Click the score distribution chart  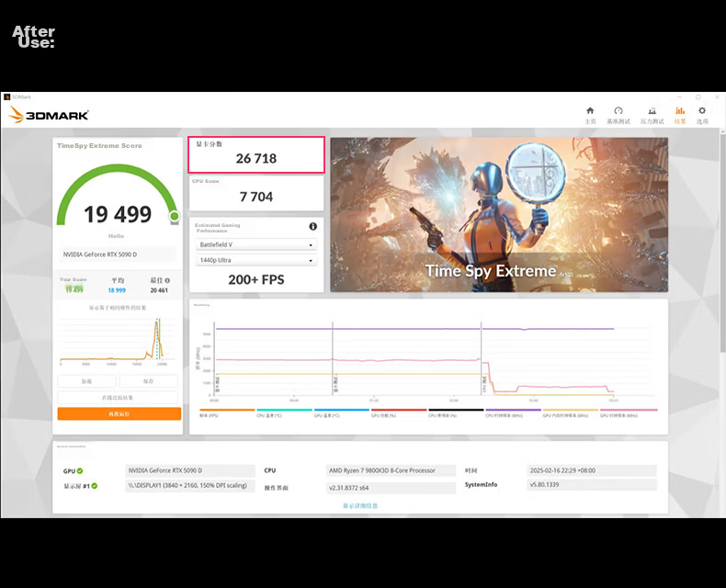pyautogui.click(x=118, y=341)
